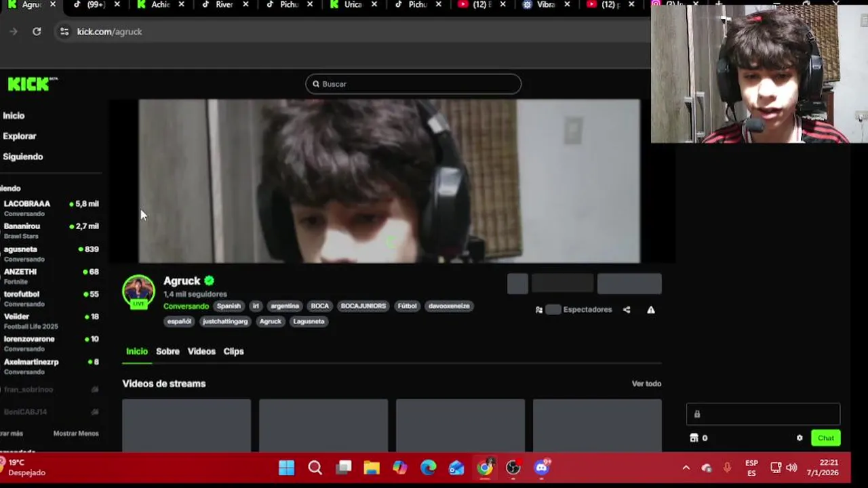The width and height of the screenshot is (868, 488).
Task: Click the network icon in system tray
Action: click(776, 468)
